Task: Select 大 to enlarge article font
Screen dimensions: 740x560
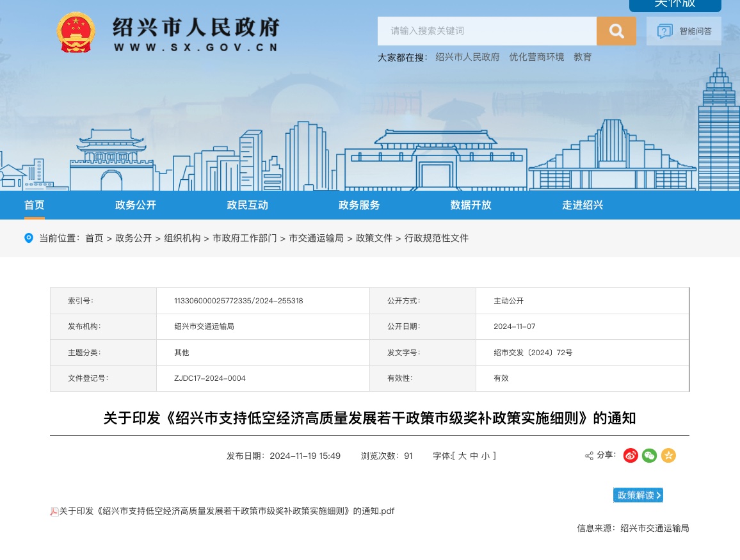Action: point(463,456)
